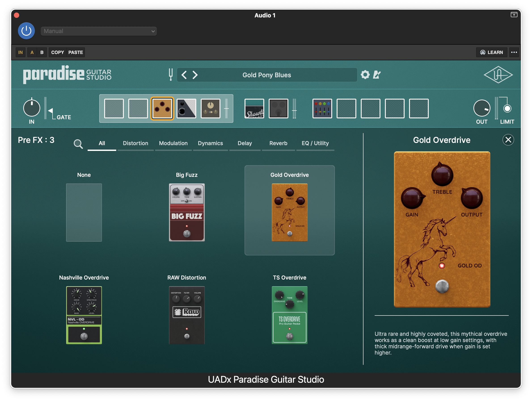The height and width of the screenshot is (401, 532).
Task: Select the speaker cabinet slot
Action: click(278, 109)
